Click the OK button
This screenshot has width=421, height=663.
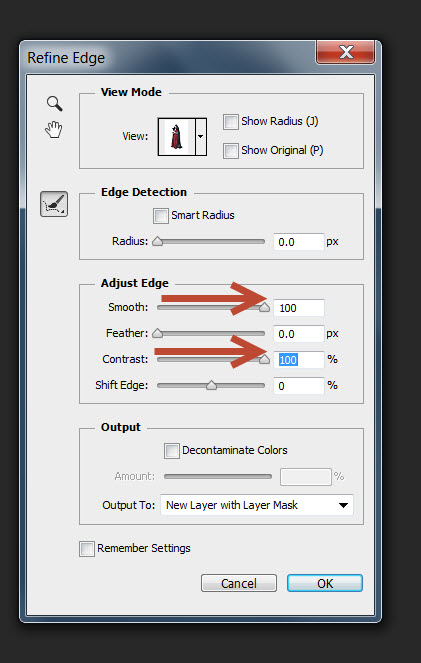pyautogui.click(x=325, y=583)
